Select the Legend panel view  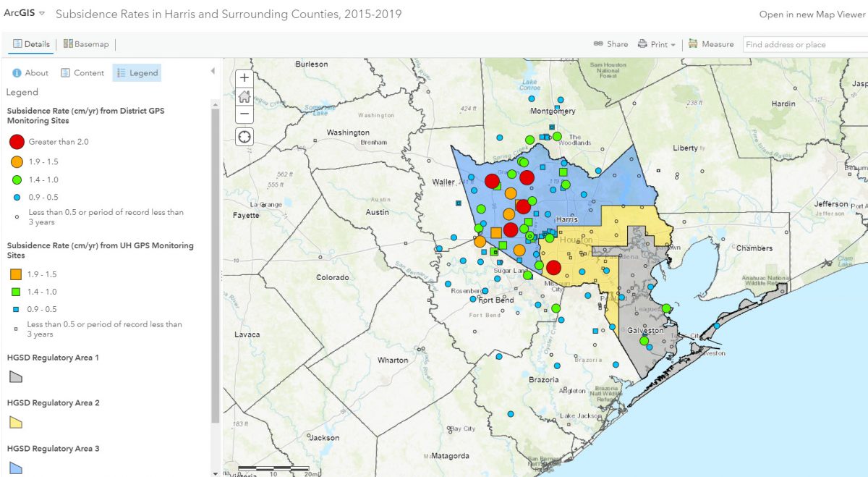pyautogui.click(x=137, y=72)
